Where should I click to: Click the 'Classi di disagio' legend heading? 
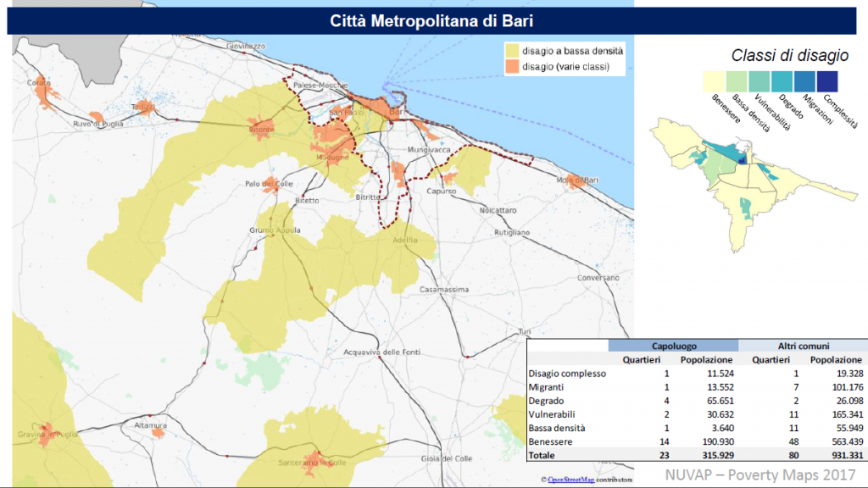[789, 56]
